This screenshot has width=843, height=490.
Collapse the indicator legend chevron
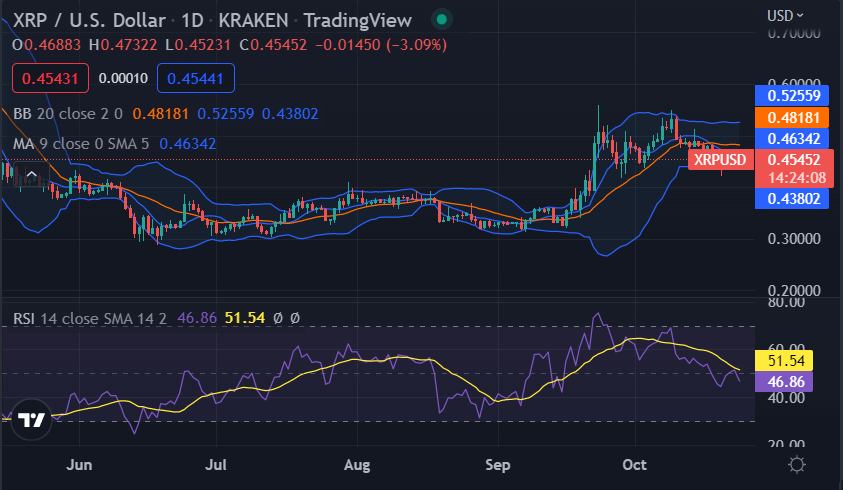tap(32, 174)
